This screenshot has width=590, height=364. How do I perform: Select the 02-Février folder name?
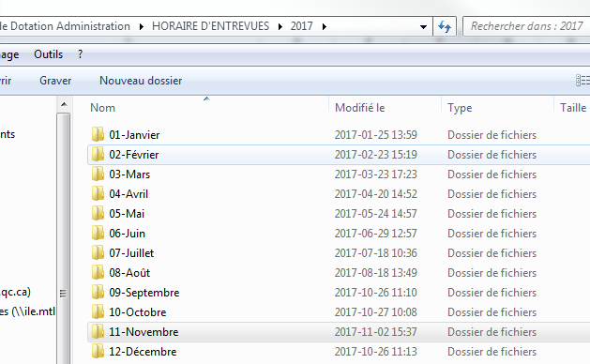click(134, 155)
